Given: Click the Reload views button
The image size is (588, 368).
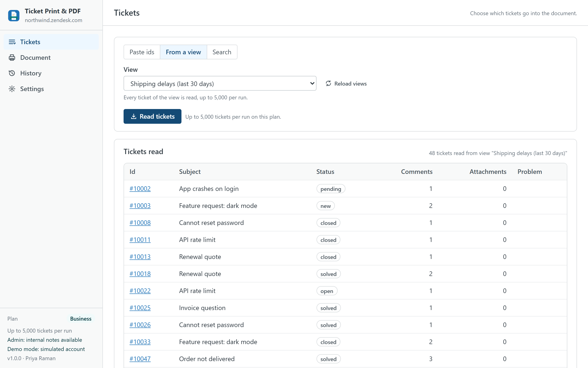Looking at the screenshot, I should coord(346,83).
